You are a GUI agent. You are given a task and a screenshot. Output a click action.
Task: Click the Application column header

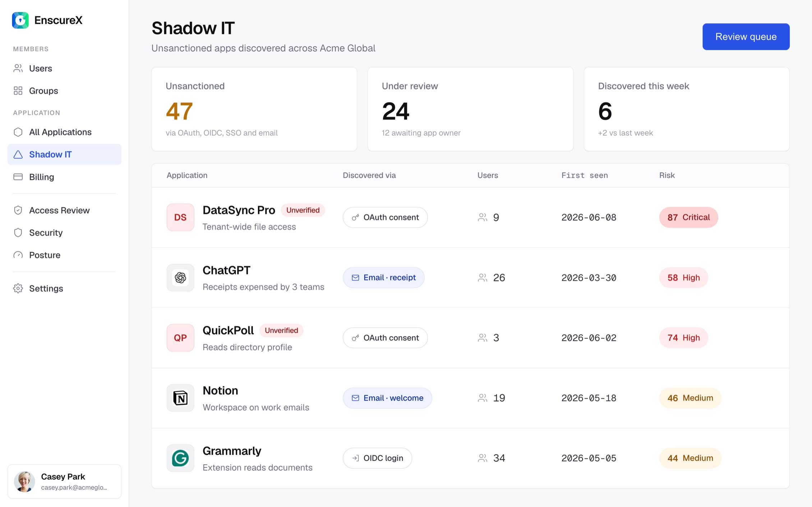coord(187,175)
